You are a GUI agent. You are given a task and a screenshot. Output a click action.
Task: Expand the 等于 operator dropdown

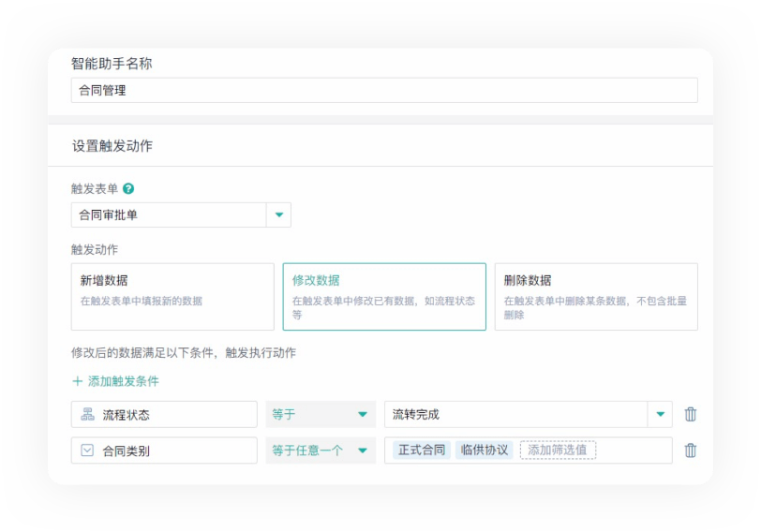[x=362, y=415]
